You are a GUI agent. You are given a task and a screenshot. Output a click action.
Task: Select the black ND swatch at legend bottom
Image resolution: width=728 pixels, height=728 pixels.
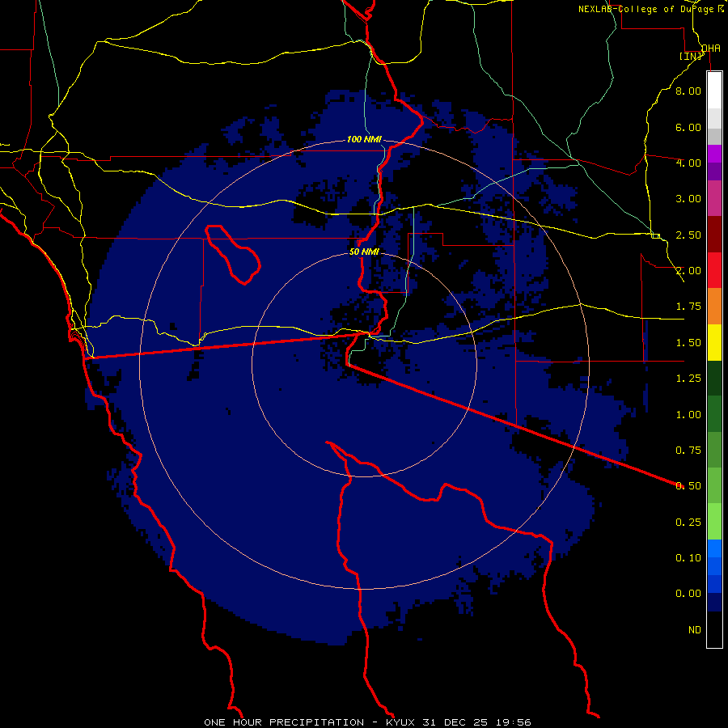714,629
